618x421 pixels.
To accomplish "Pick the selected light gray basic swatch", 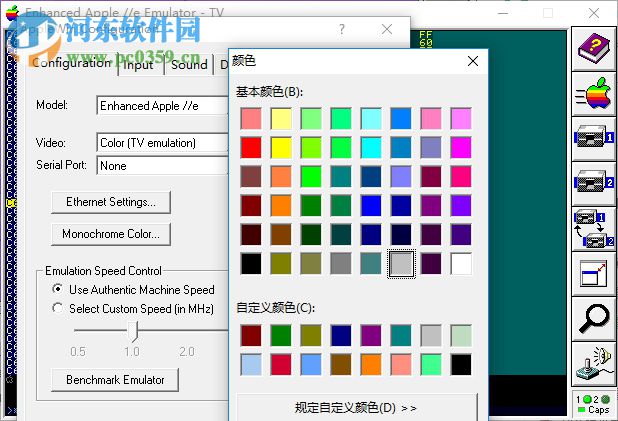I will (x=401, y=264).
